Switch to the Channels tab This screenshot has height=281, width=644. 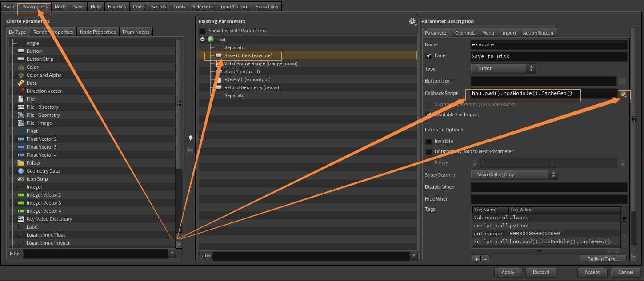coord(465,33)
